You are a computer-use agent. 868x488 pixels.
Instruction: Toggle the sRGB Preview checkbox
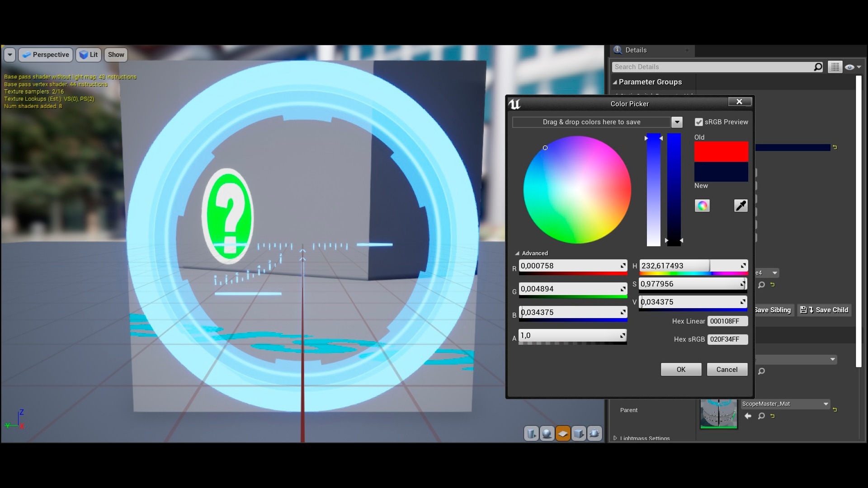(699, 122)
